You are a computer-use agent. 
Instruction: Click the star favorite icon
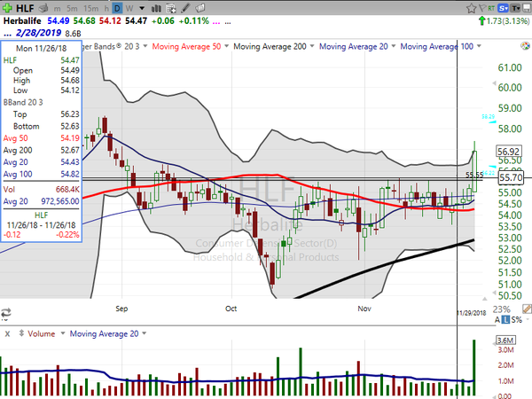[471, 8]
